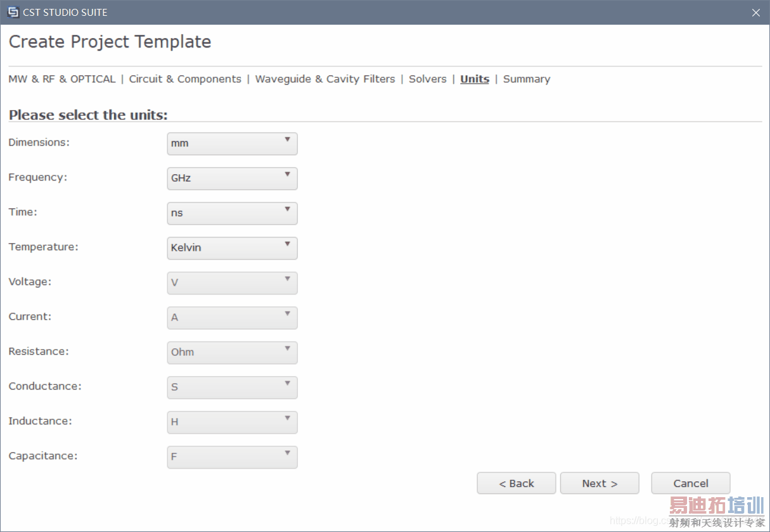Open the Time unit dropdown
770x532 pixels.
[x=232, y=213]
